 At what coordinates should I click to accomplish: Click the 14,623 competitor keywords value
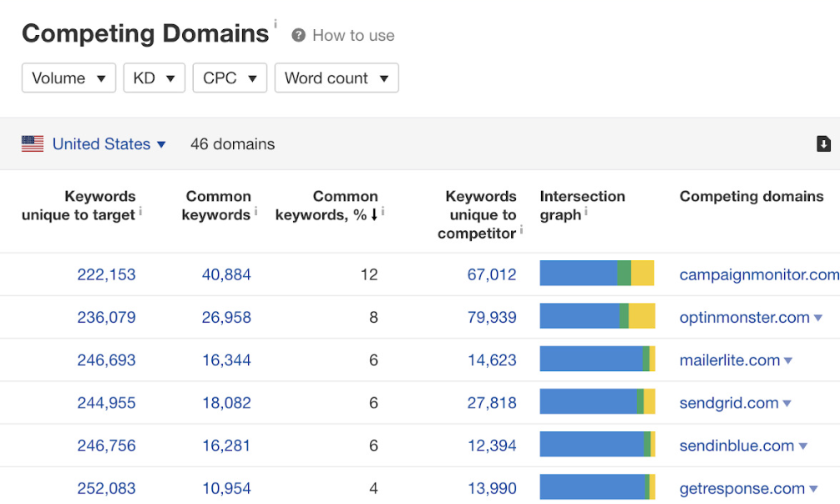pyautogui.click(x=492, y=360)
